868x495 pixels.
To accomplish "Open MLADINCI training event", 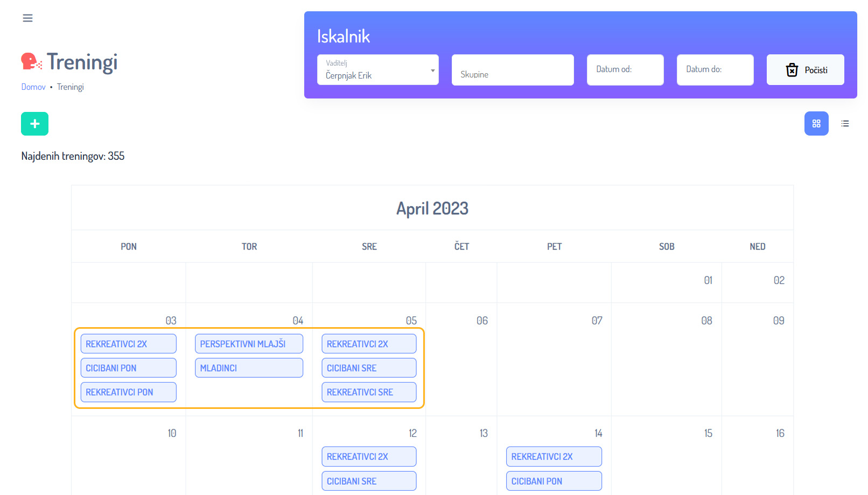I will coord(249,368).
